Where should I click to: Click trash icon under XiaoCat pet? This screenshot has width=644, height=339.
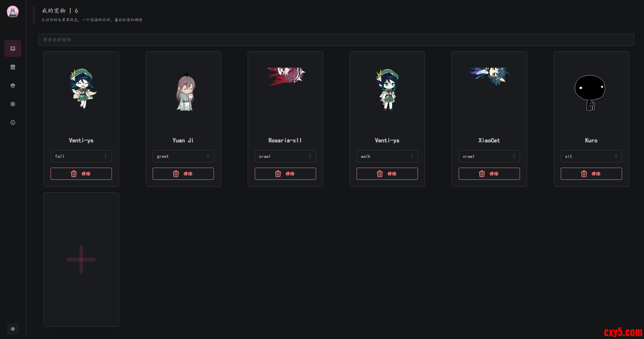coord(482,174)
